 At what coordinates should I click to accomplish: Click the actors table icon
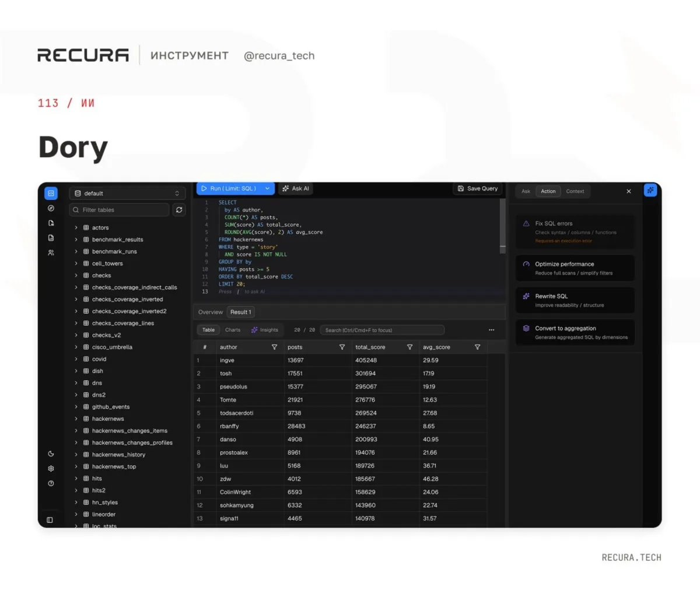click(x=86, y=228)
